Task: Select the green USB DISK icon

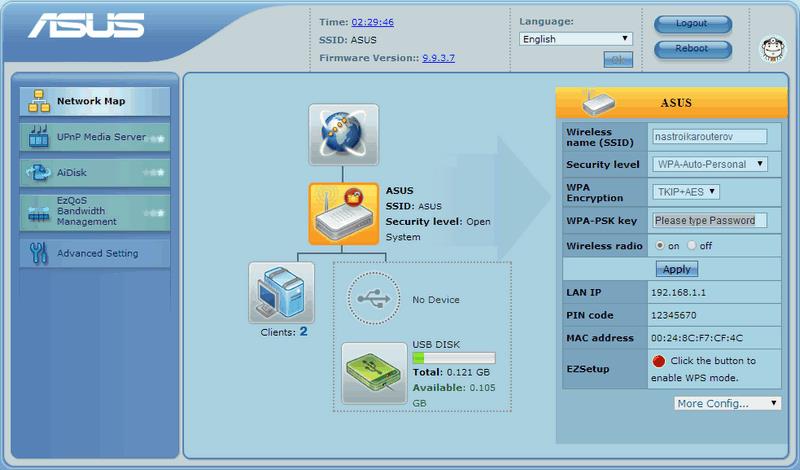Action: (x=374, y=373)
